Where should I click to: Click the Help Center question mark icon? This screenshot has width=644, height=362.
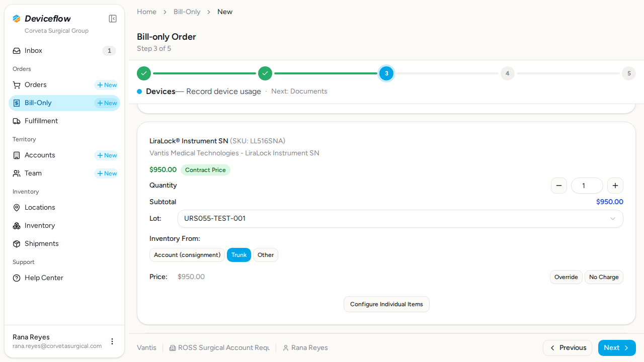17,278
